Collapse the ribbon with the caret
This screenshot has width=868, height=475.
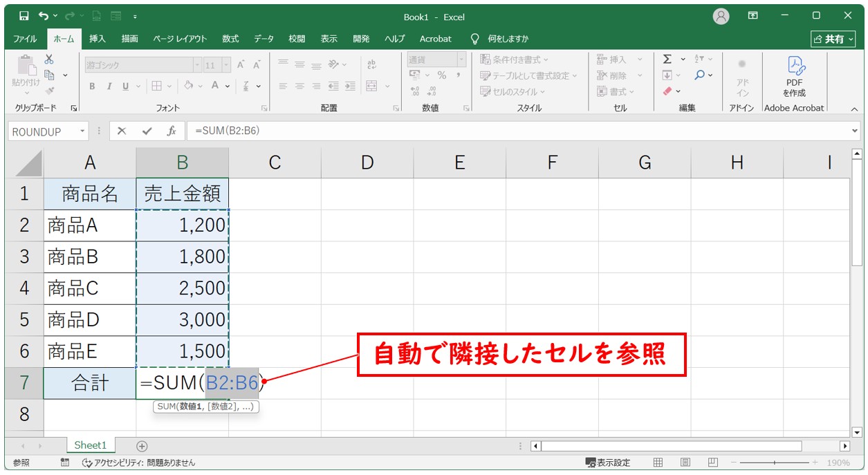click(x=853, y=109)
